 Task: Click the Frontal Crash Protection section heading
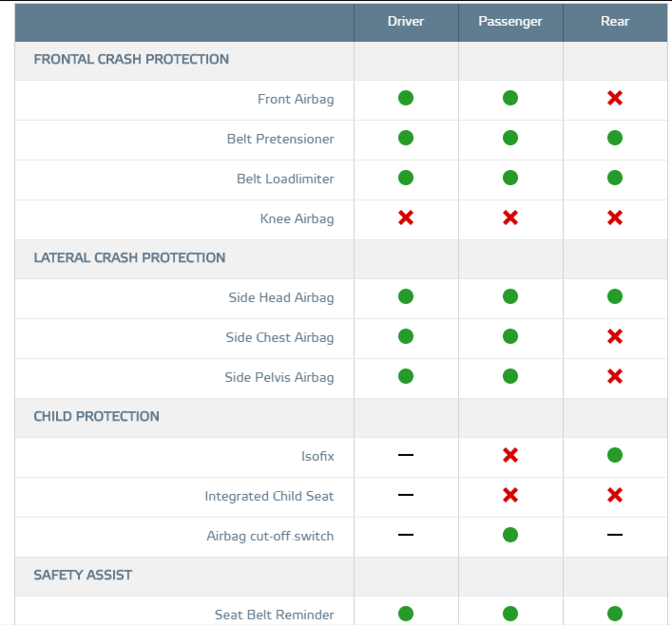(131, 59)
